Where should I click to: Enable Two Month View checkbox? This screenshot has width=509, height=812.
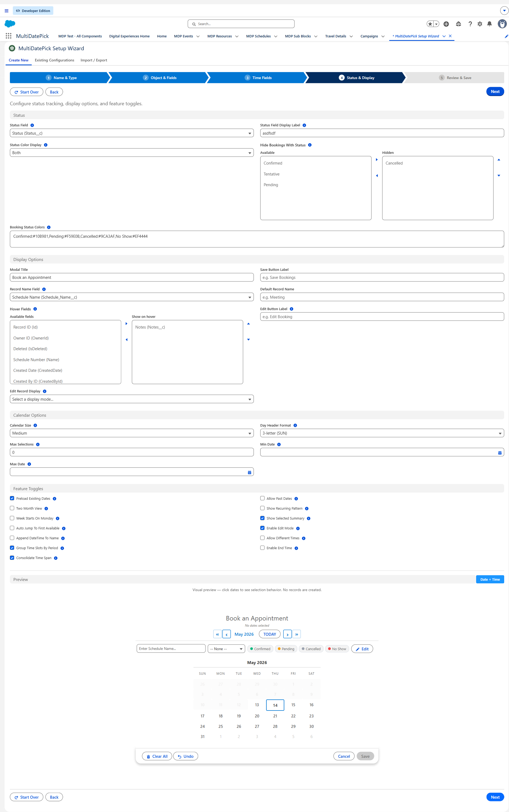pos(12,508)
